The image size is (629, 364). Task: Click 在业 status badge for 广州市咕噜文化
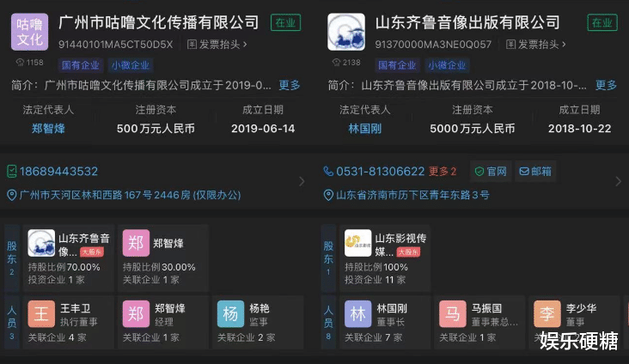click(285, 23)
